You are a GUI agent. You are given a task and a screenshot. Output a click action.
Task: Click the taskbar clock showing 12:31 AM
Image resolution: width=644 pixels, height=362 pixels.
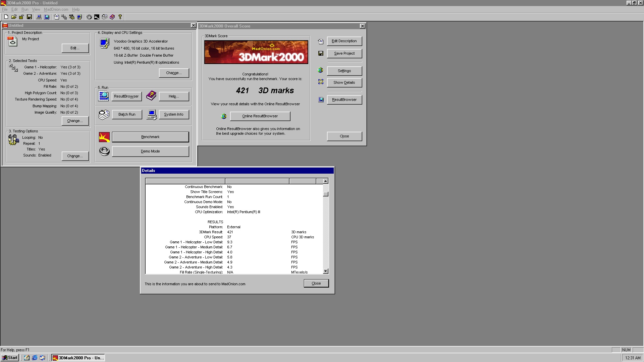coord(633,358)
